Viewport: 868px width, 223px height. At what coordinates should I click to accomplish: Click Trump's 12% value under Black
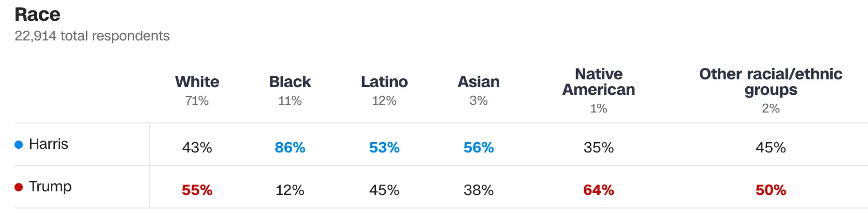pyautogui.click(x=290, y=190)
